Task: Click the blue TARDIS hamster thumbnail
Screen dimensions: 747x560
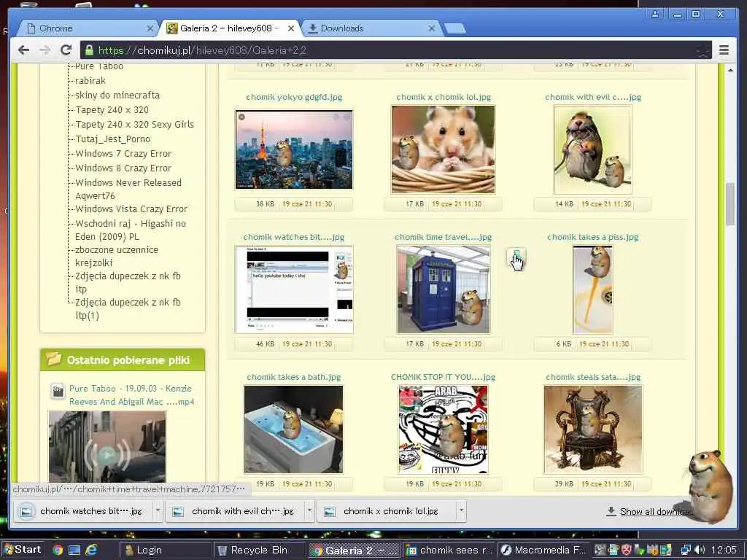Action: click(444, 289)
